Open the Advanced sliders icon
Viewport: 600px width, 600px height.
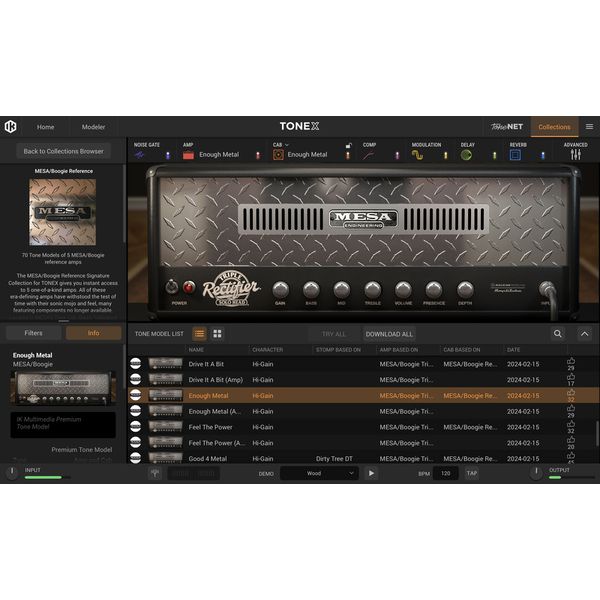click(x=575, y=155)
